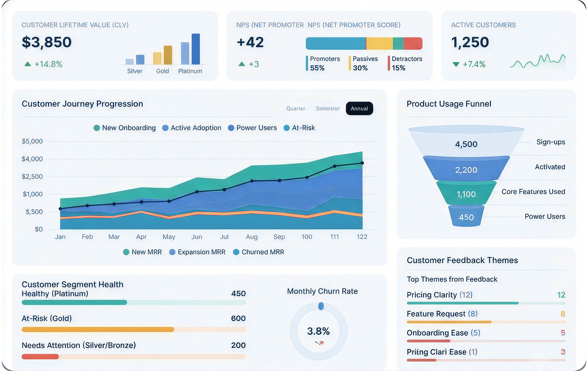Click the +14.8% CLV change value
The image size is (588, 371).
pos(49,64)
